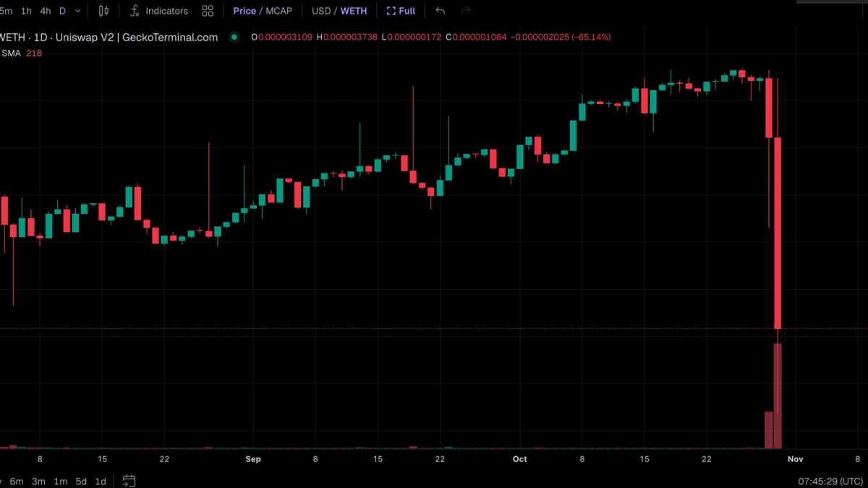Select the D daily timeframe
Image resolution: width=868 pixels, height=488 pixels.
pyautogui.click(x=62, y=11)
